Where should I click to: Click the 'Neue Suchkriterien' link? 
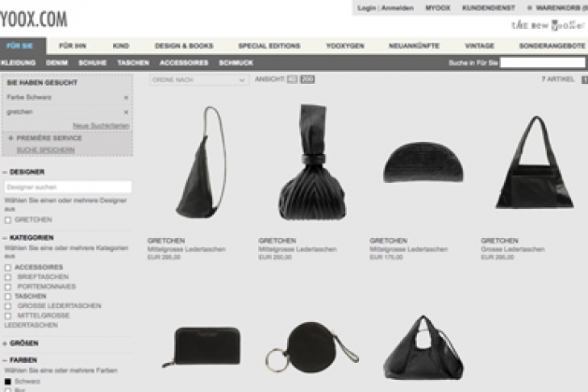point(101,126)
